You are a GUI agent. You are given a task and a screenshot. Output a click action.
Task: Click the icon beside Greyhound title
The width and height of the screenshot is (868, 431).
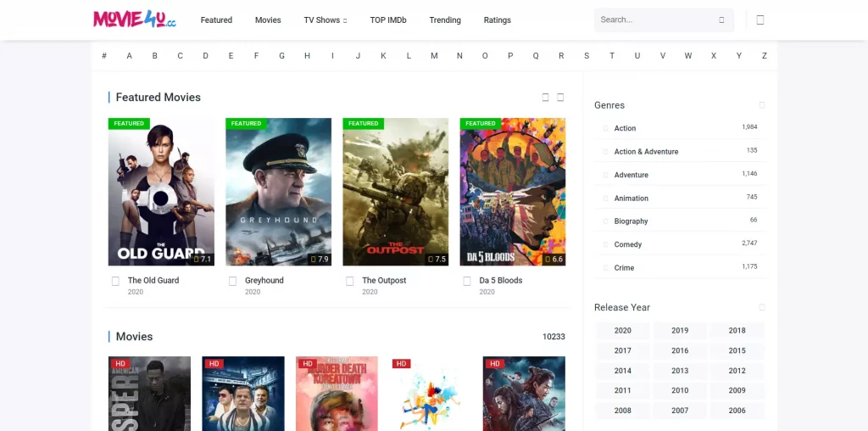click(x=232, y=281)
